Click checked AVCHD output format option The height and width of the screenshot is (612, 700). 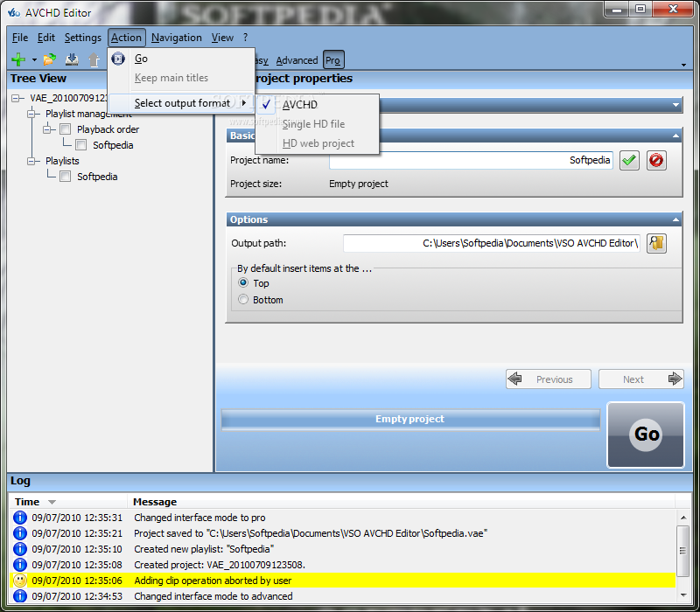[317, 104]
